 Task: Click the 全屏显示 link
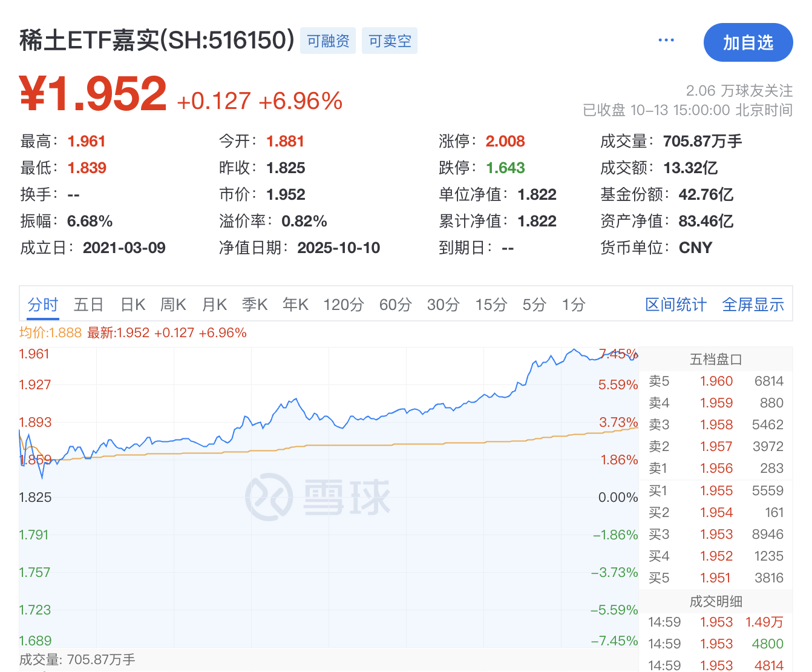[x=753, y=305]
